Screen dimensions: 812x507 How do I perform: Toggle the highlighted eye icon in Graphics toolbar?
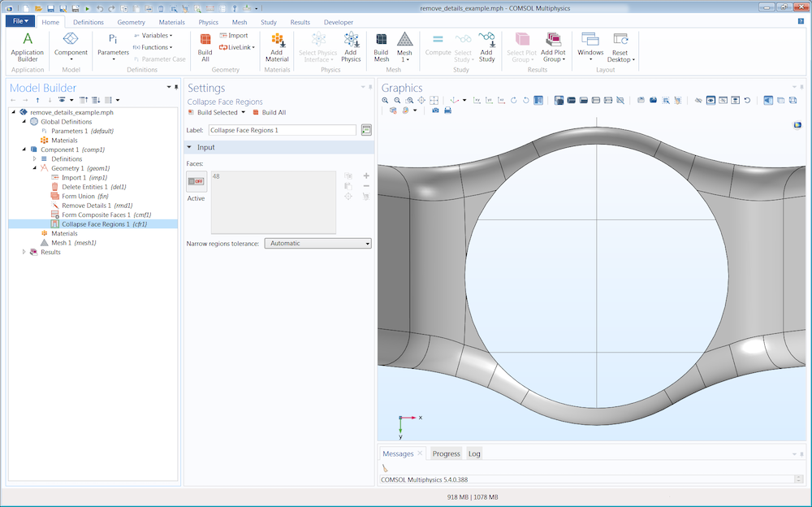pyautogui.click(x=711, y=101)
